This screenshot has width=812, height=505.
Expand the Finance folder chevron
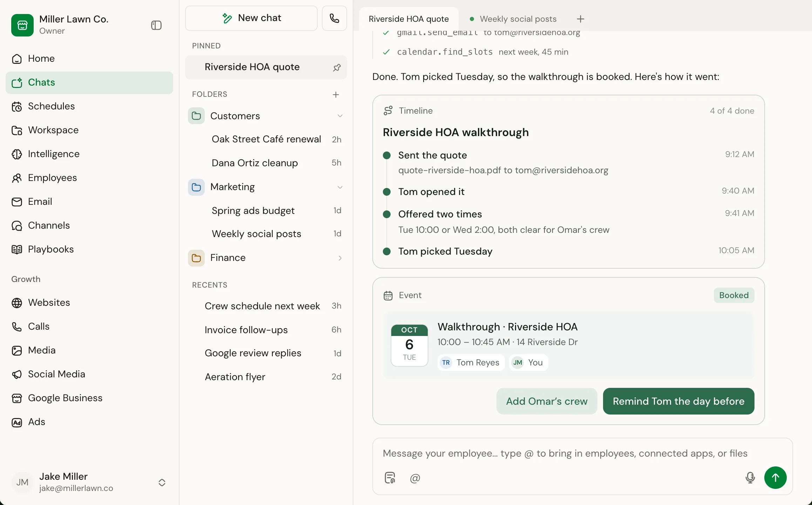coord(340,258)
